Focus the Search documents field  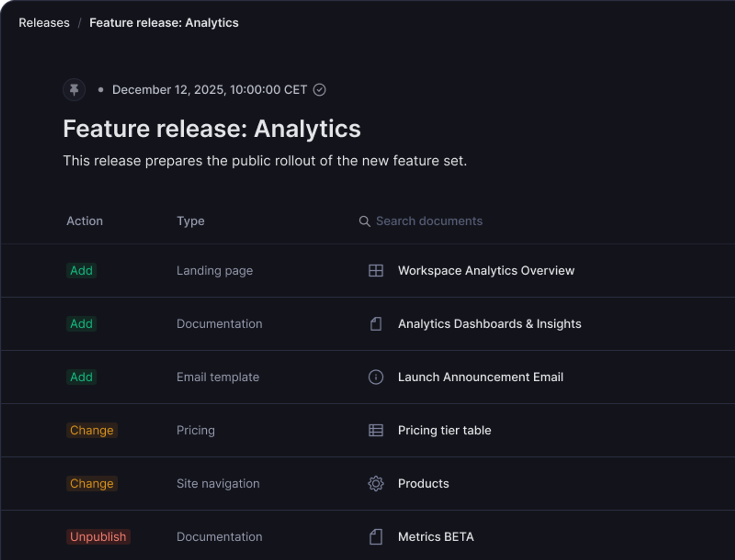(429, 221)
